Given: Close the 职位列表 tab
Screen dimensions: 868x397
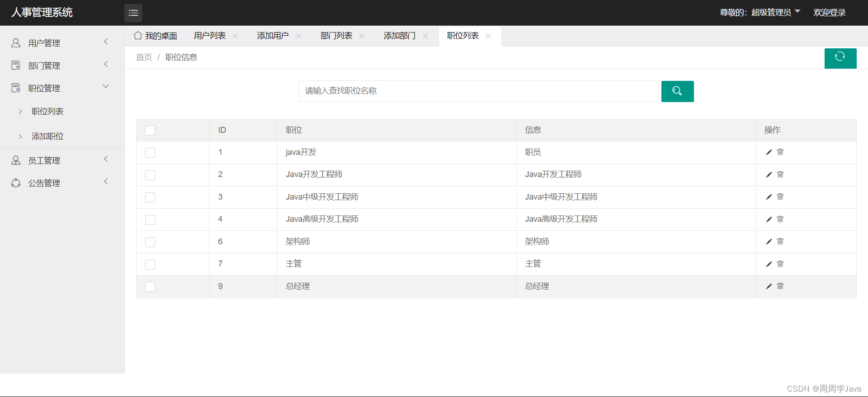Looking at the screenshot, I should point(489,36).
